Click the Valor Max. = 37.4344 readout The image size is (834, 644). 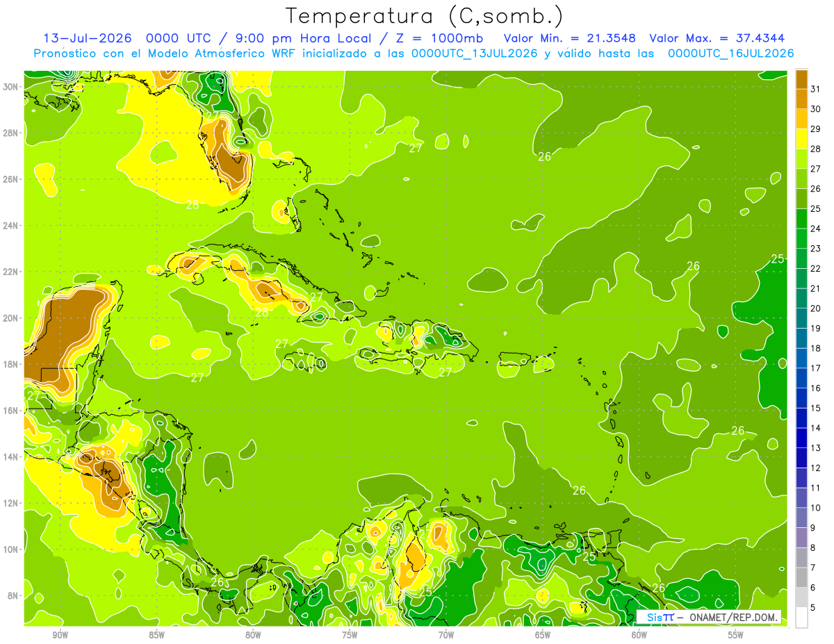pyautogui.click(x=718, y=38)
